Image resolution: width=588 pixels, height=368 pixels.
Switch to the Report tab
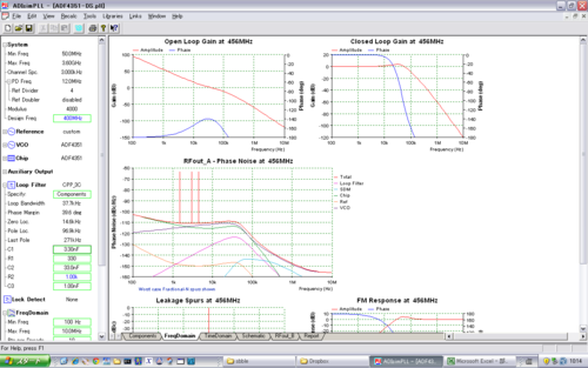(311, 336)
